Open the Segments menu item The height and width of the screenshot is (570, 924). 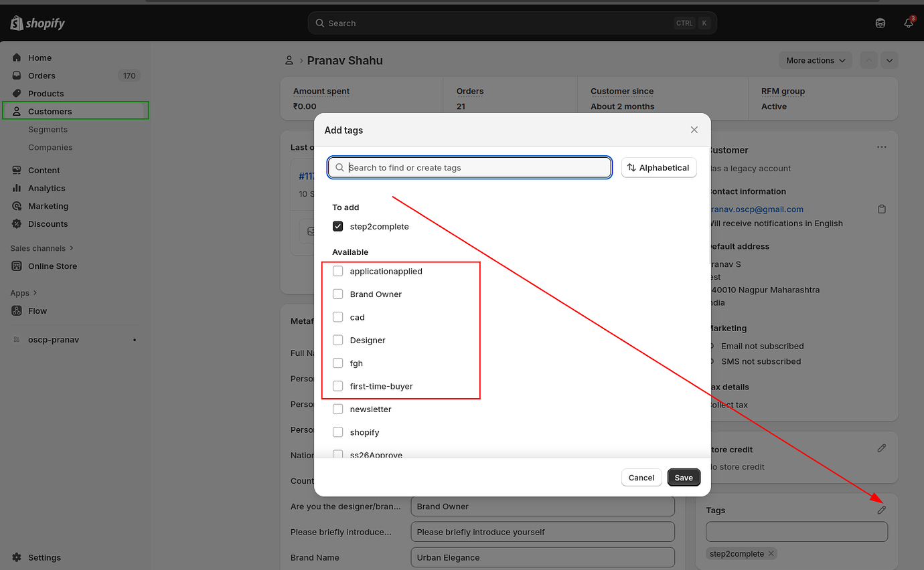(46, 129)
